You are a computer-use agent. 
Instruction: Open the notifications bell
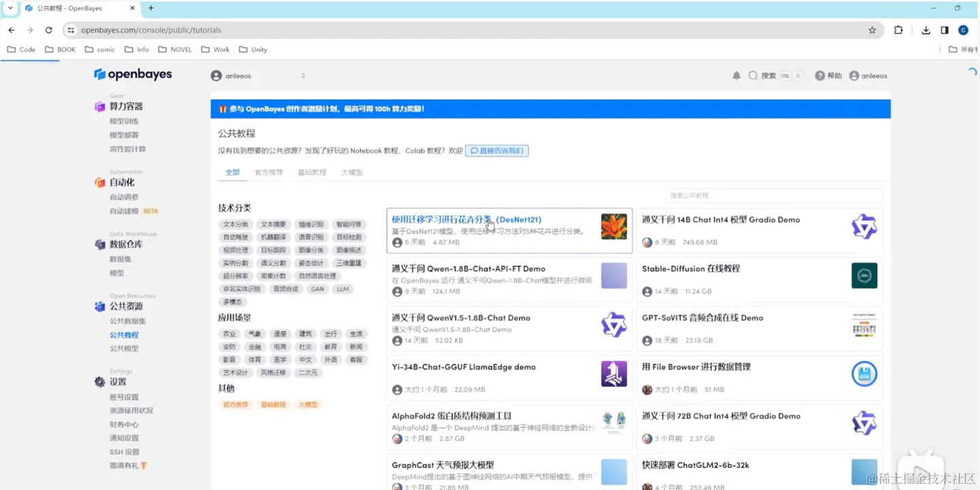point(736,76)
